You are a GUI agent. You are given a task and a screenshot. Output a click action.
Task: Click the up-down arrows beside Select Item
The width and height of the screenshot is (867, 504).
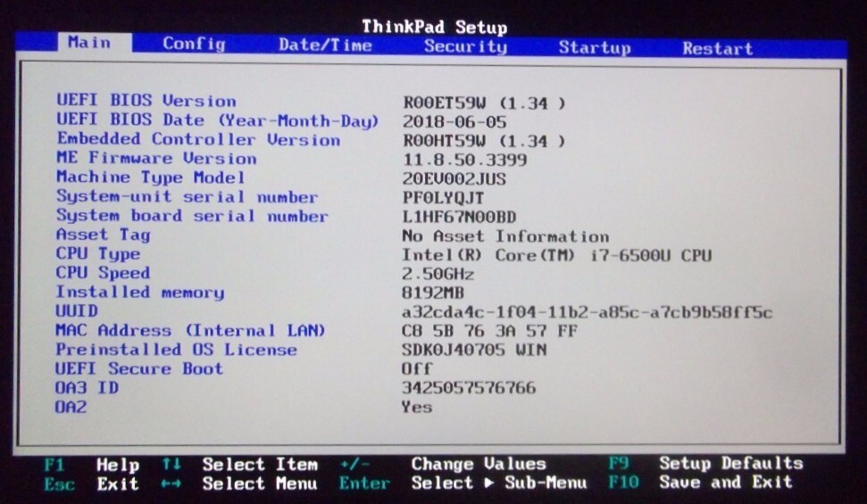tap(171, 464)
